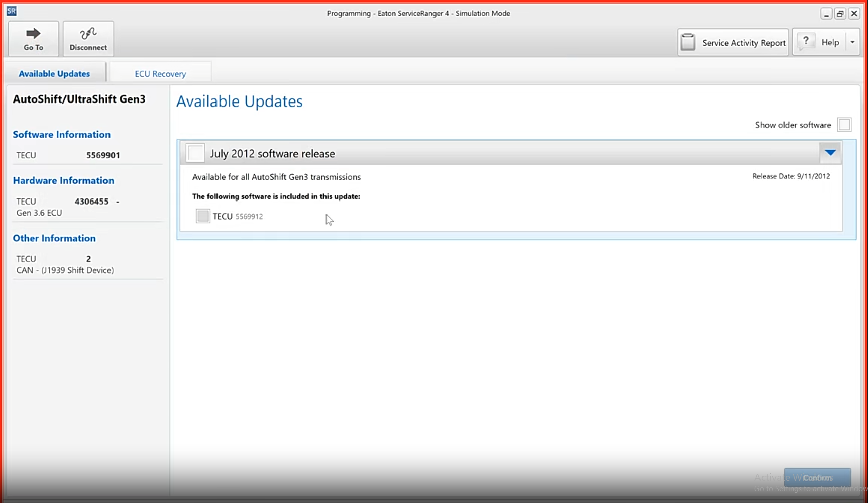
Task: Tick the TECU 5569912 checkbox
Action: pyautogui.click(x=203, y=216)
